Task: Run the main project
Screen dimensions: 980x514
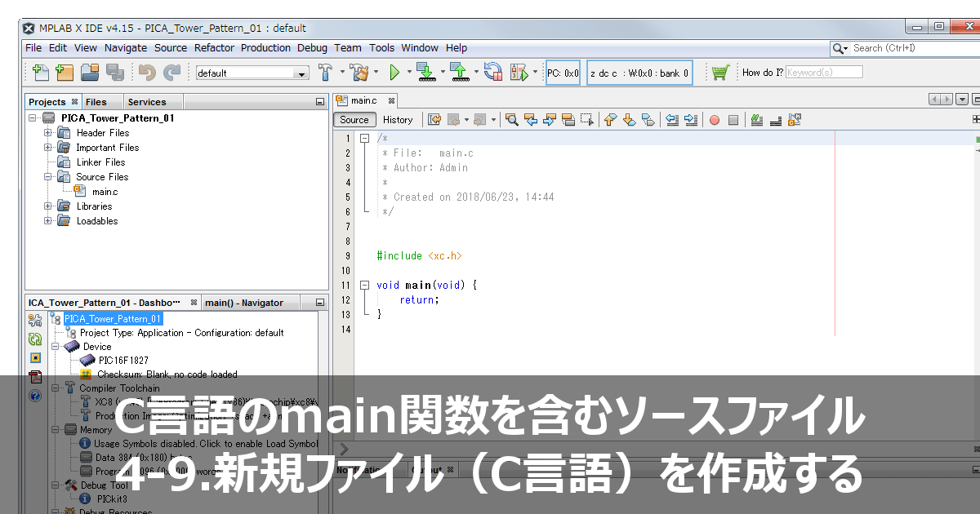Action: [x=397, y=72]
